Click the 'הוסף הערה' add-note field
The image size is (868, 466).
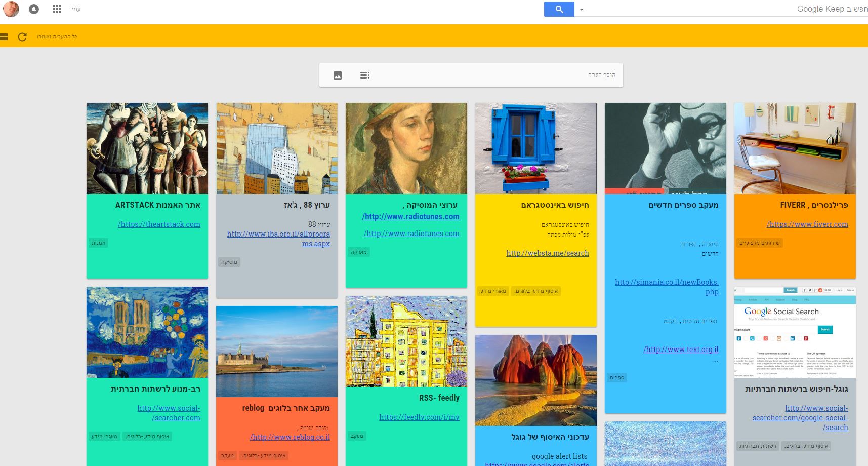506,75
